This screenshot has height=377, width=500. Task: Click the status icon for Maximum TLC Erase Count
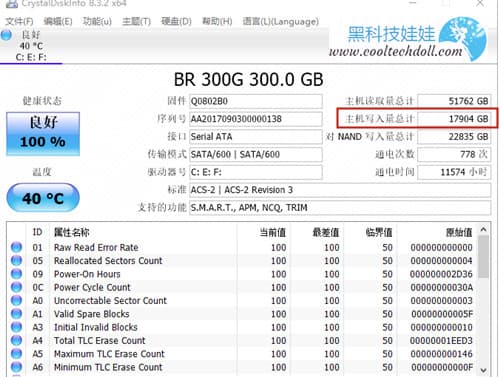(16, 354)
